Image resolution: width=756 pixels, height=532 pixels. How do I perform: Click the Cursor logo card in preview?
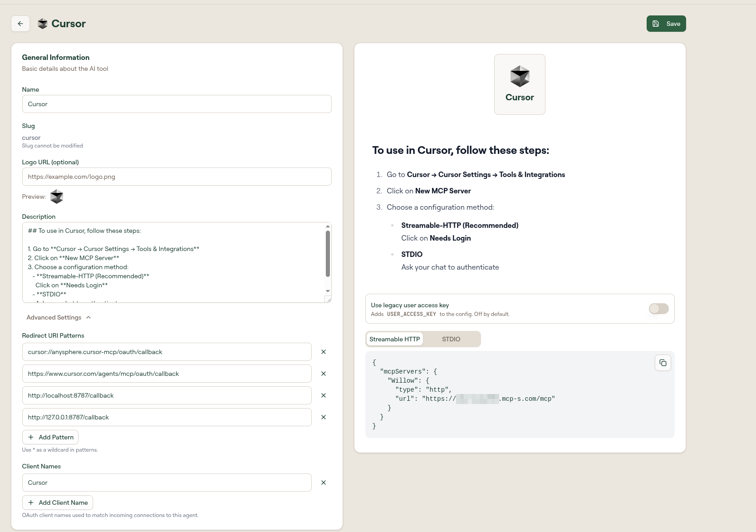tap(520, 84)
